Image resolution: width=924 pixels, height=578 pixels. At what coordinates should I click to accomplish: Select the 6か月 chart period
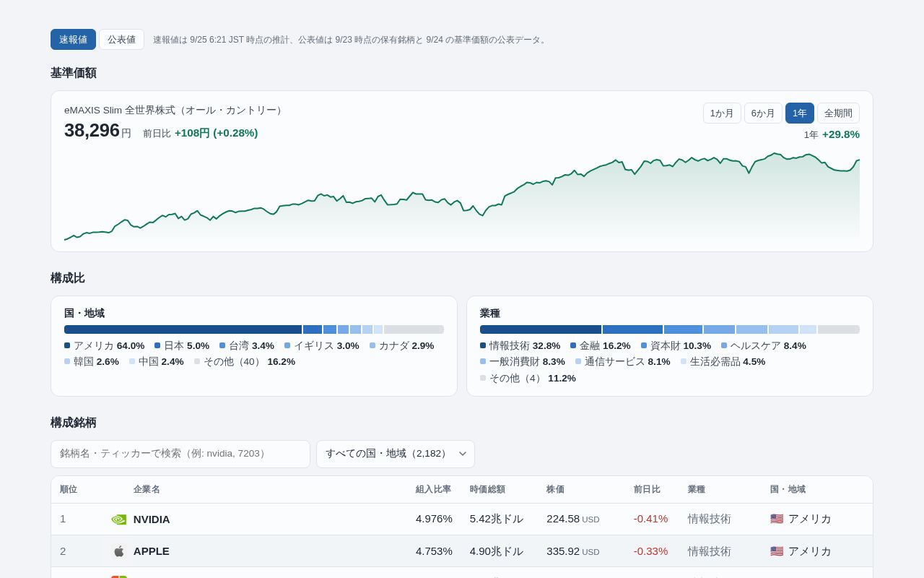[763, 113]
